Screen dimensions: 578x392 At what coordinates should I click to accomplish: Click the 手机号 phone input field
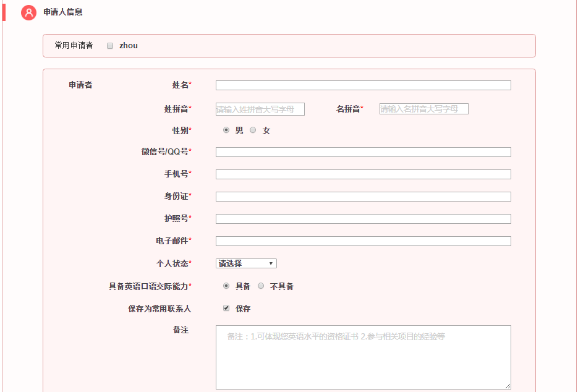[363, 174]
